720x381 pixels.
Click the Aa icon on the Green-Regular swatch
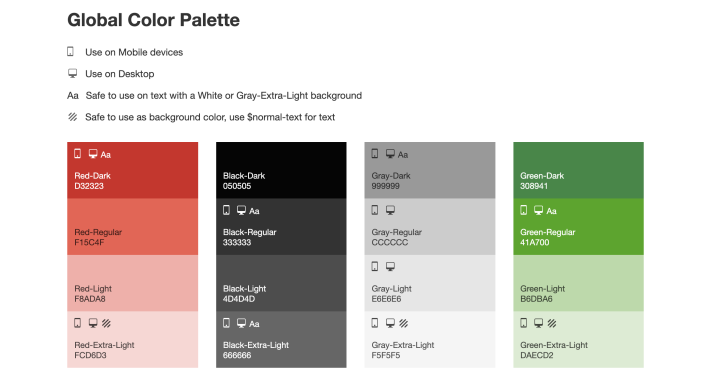551,211
